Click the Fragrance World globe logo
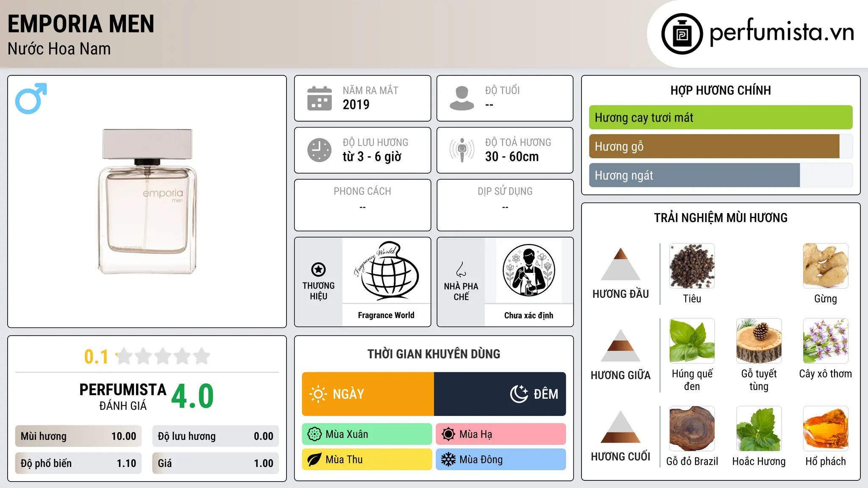 click(x=386, y=270)
